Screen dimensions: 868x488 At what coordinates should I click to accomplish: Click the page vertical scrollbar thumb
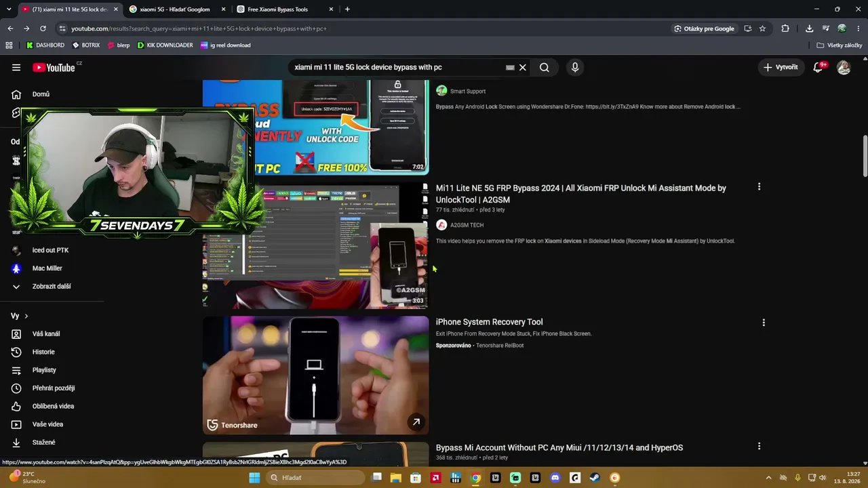tap(865, 156)
